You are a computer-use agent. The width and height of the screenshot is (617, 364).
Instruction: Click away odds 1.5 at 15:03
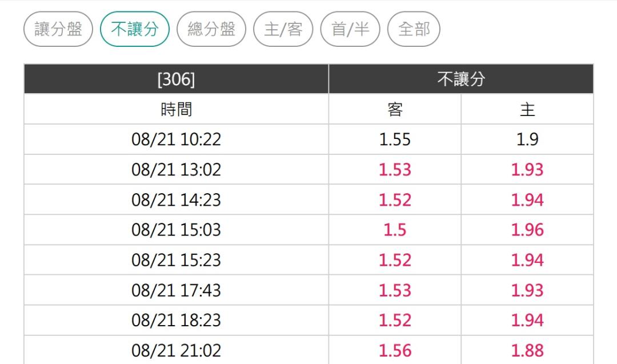coord(395,230)
